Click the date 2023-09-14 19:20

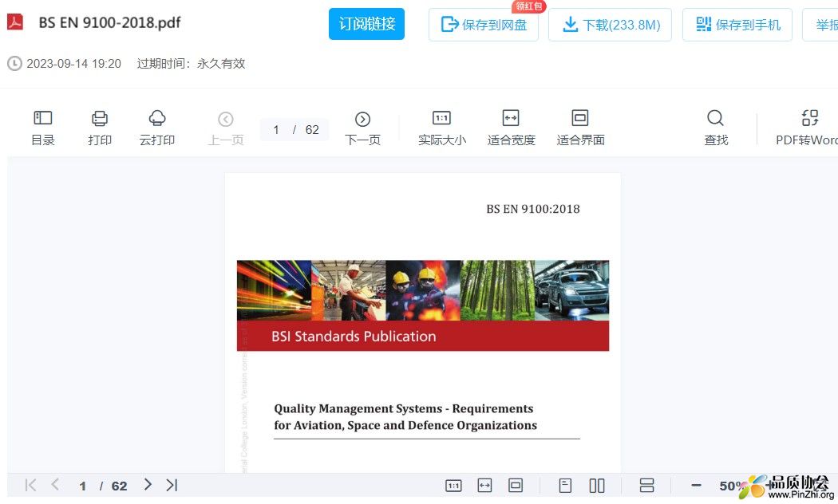73,64
